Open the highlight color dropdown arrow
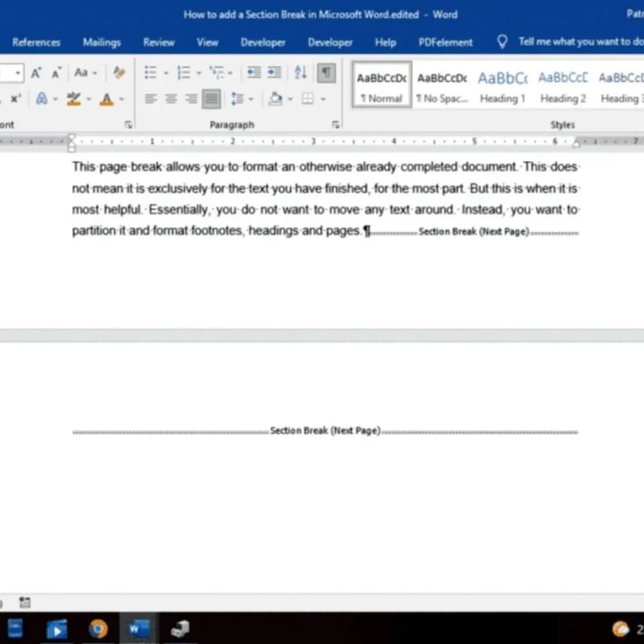644x644 pixels. pyautogui.click(x=89, y=99)
